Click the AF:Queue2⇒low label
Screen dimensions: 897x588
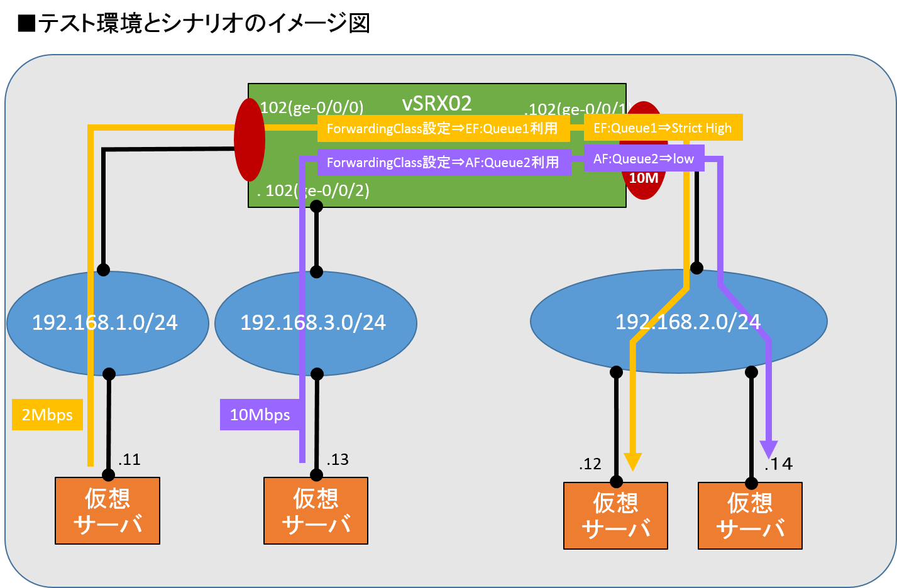pos(644,158)
